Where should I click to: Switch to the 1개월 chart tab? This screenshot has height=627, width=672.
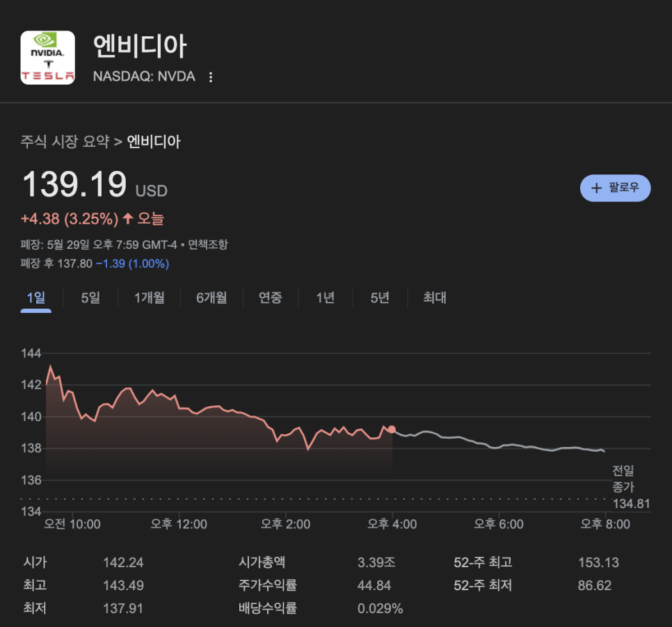tap(149, 298)
